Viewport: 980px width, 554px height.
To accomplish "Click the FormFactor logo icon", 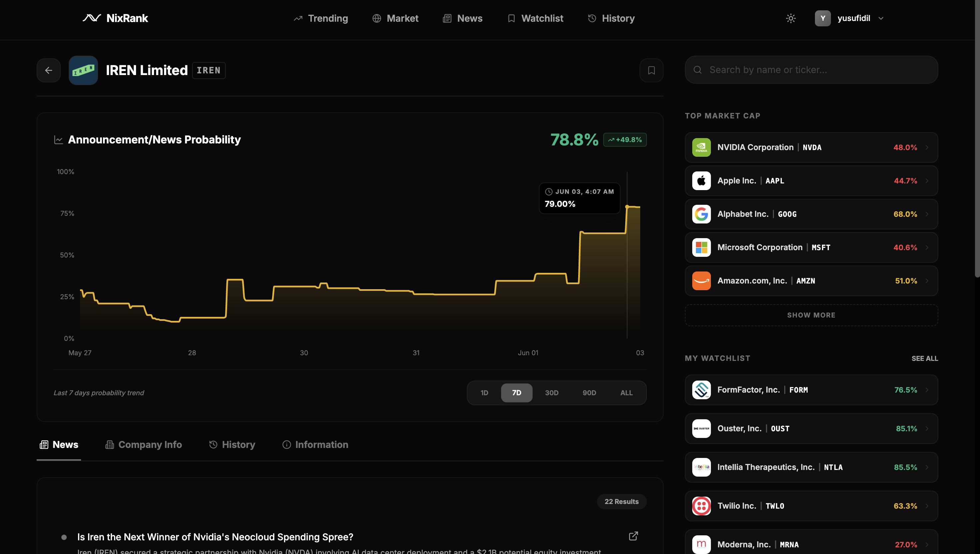I will pyautogui.click(x=701, y=390).
